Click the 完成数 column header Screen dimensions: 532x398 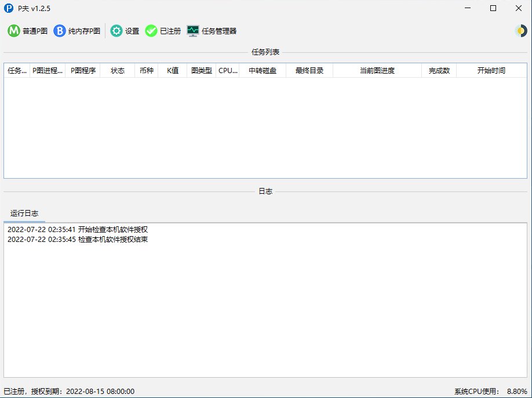439,71
